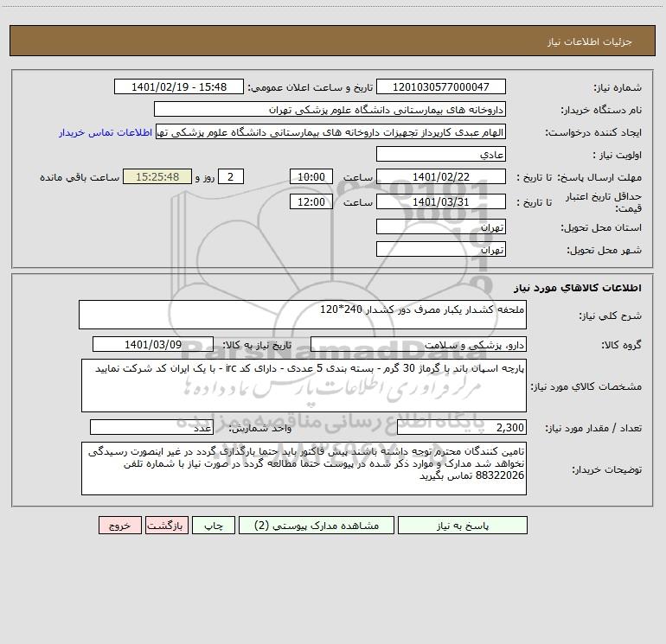Open 'مشاهده مدارک پیوستی (2)' attachments
The width and height of the screenshot is (666, 644).
tap(317, 525)
